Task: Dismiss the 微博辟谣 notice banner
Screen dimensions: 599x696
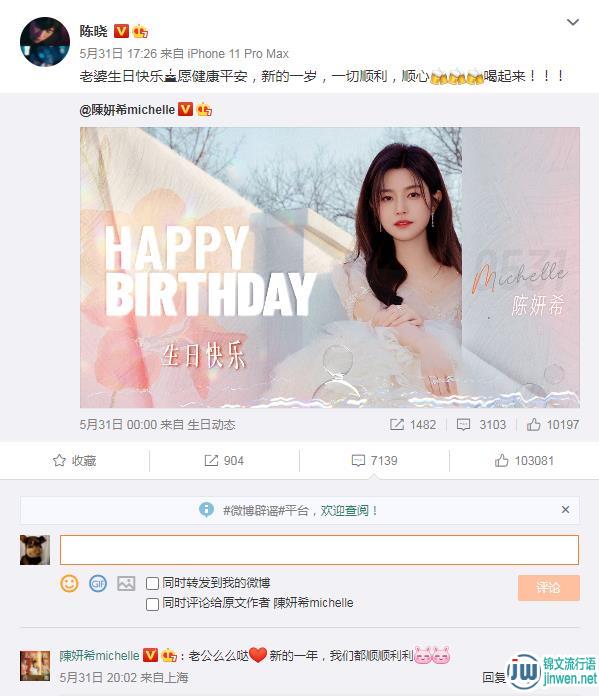Action: tap(565, 510)
